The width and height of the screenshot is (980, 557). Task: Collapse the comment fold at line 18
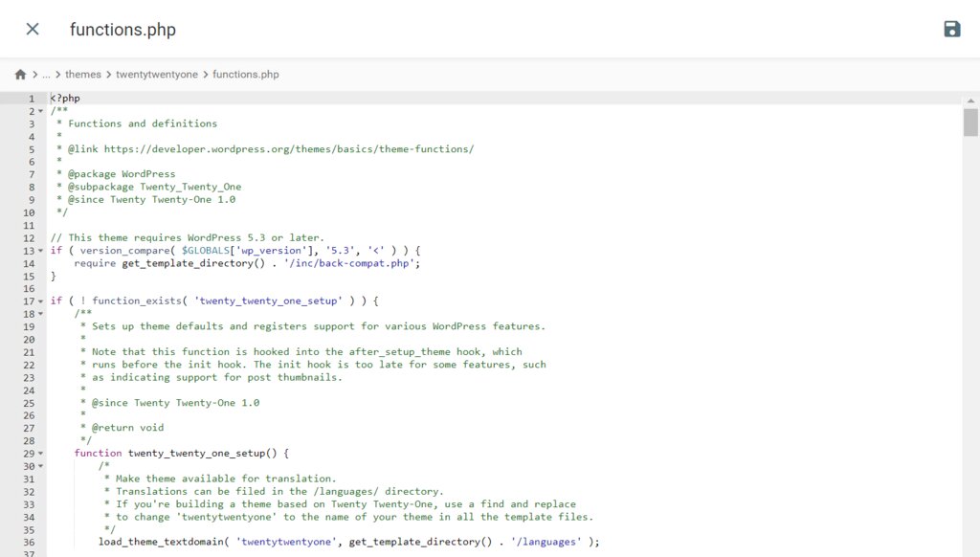pyautogui.click(x=40, y=314)
